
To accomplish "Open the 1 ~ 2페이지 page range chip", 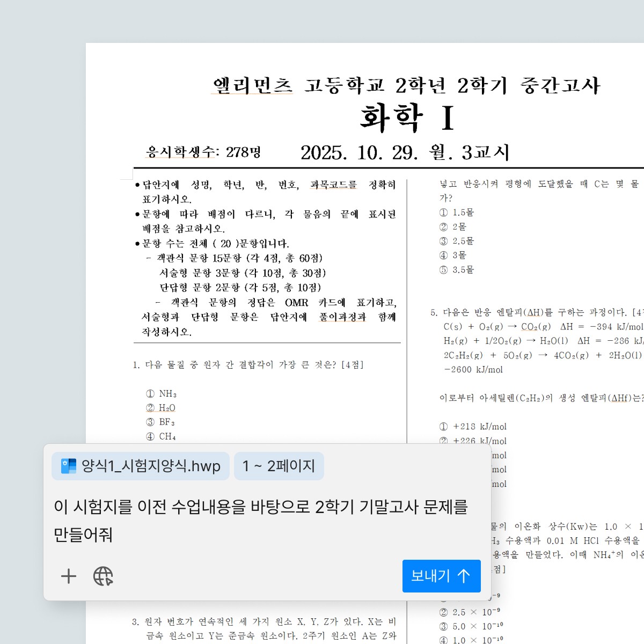I will click(x=279, y=466).
